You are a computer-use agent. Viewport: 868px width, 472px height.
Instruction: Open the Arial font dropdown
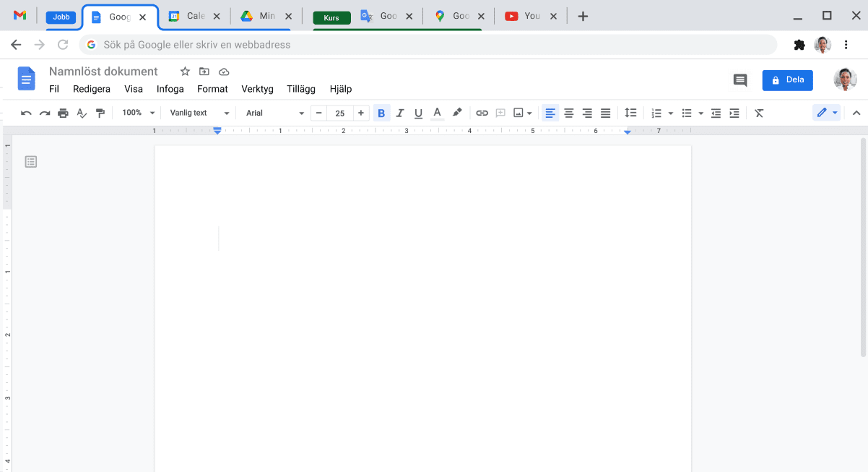275,113
